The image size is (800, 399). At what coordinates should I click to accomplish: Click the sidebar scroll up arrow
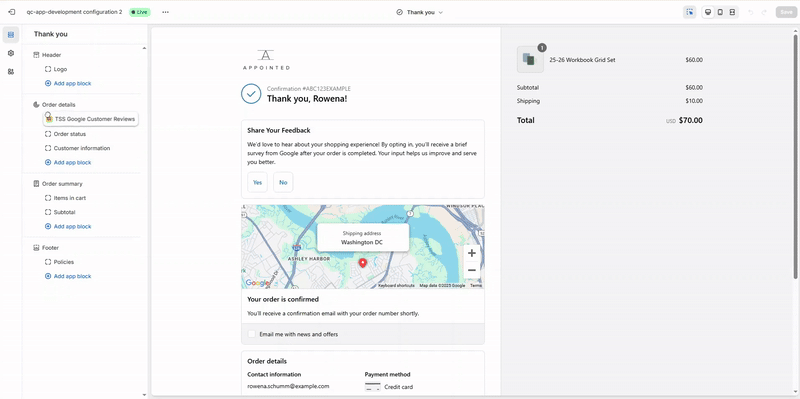point(144,48)
